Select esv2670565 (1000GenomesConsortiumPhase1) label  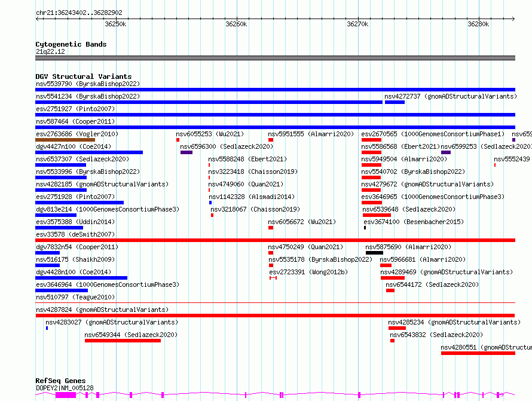click(433, 134)
